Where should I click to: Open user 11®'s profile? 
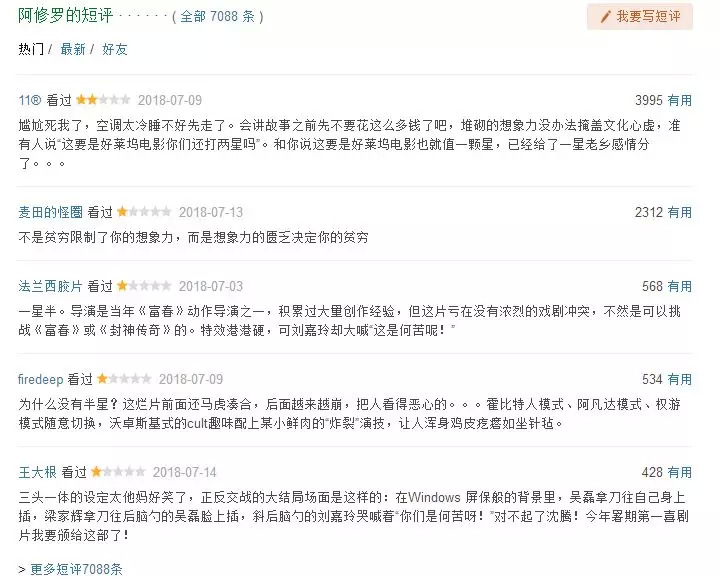point(30,100)
